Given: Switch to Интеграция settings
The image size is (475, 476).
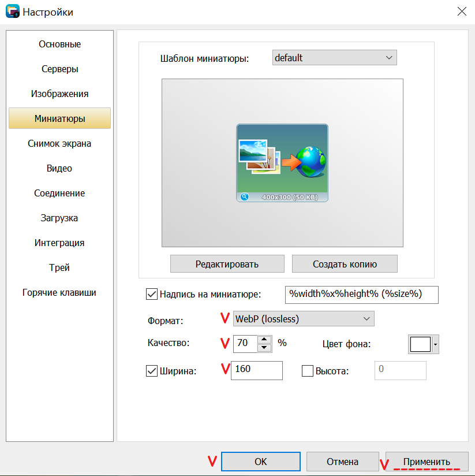Looking at the screenshot, I should pos(60,243).
